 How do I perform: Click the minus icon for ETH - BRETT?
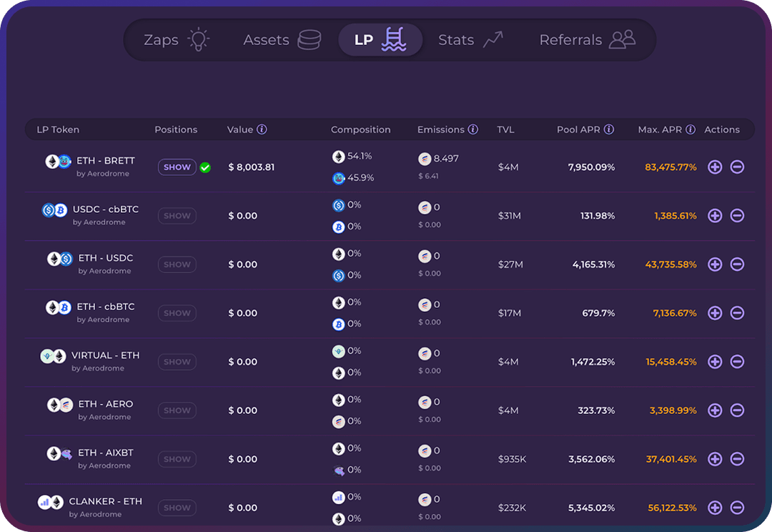click(737, 167)
